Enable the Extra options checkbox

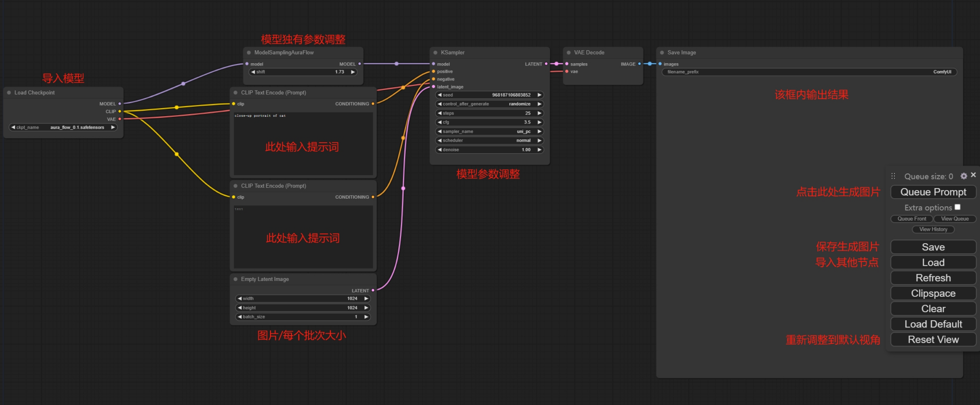coord(958,207)
